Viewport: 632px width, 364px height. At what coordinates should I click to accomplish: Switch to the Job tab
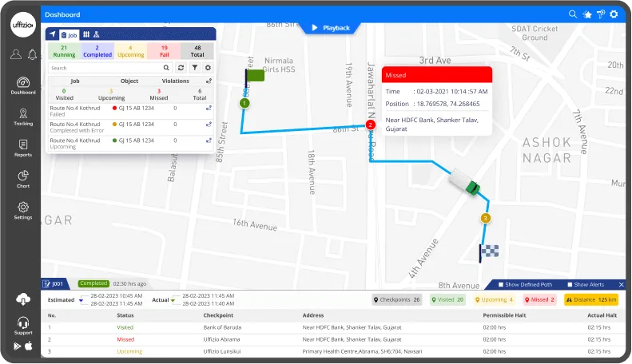point(68,34)
